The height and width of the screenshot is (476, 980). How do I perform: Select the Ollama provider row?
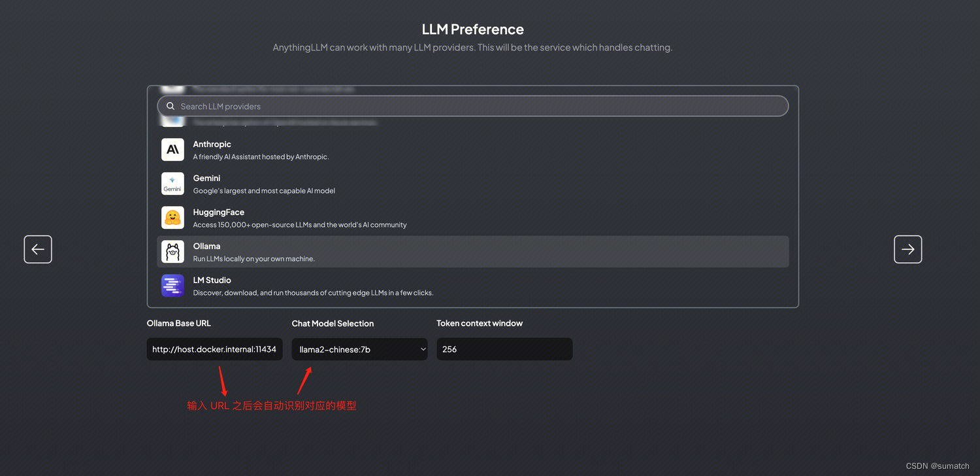[473, 252]
